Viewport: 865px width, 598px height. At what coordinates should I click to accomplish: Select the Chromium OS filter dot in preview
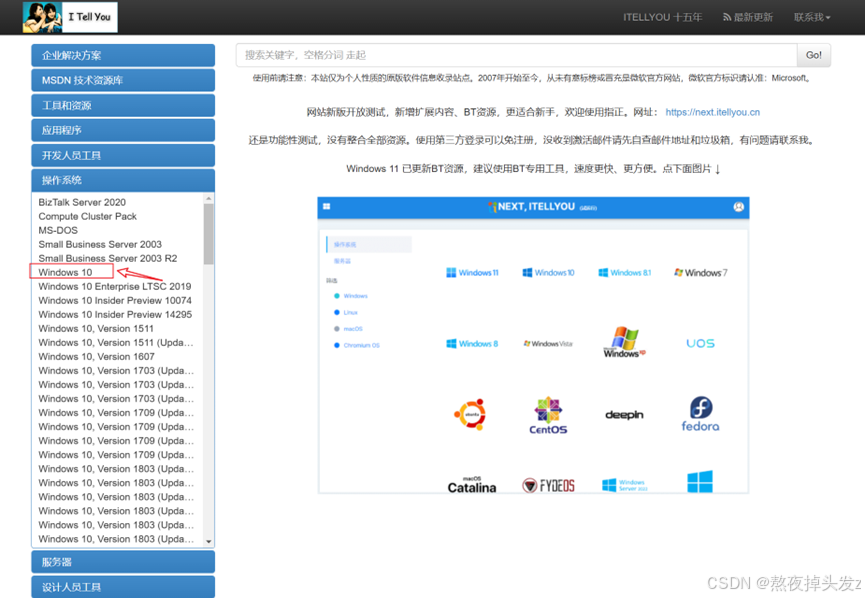click(337, 345)
